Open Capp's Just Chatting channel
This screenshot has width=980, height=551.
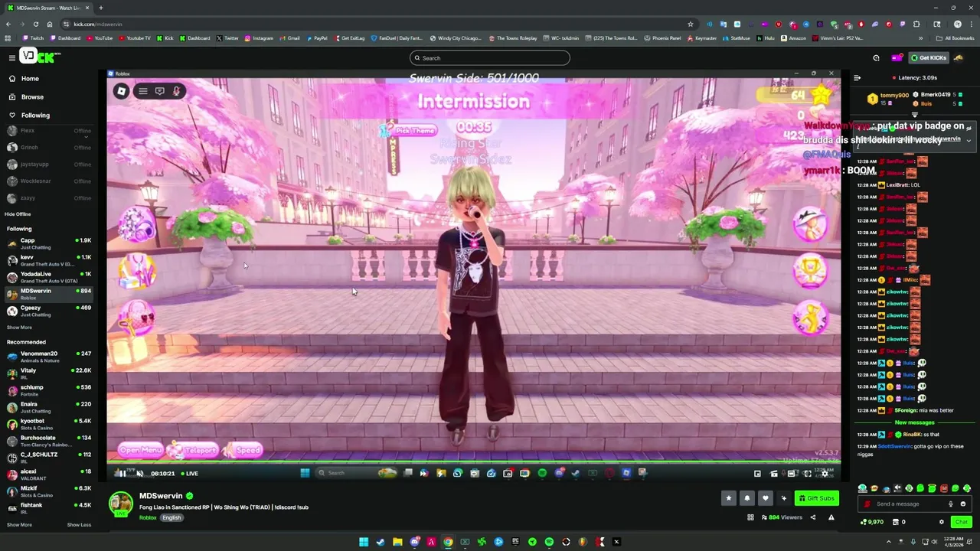pos(49,243)
